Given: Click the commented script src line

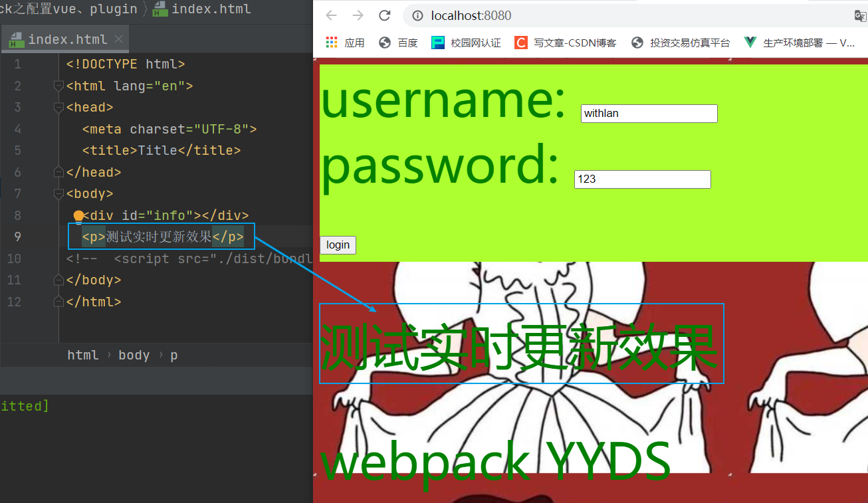Looking at the screenshot, I should pyautogui.click(x=189, y=258).
